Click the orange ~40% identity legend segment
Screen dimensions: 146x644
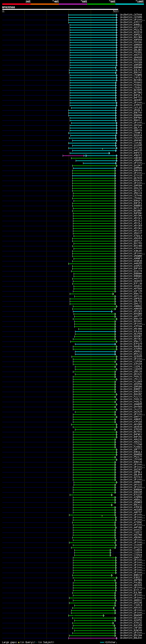click(45, 4)
